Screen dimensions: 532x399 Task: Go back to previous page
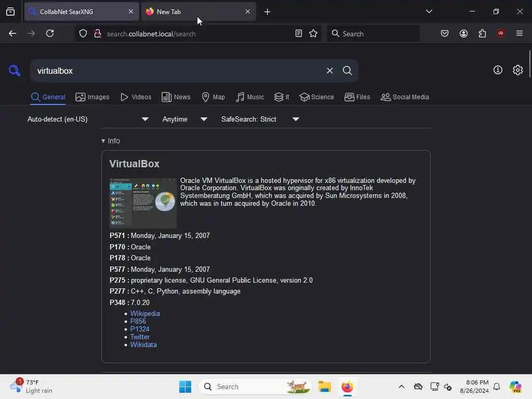[x=12, y=33]
